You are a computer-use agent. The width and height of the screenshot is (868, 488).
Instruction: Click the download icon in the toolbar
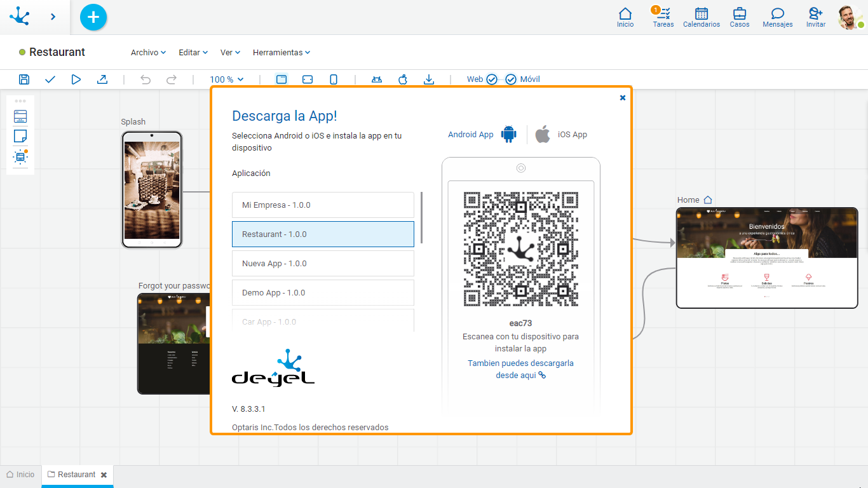[x=429, y=79]
